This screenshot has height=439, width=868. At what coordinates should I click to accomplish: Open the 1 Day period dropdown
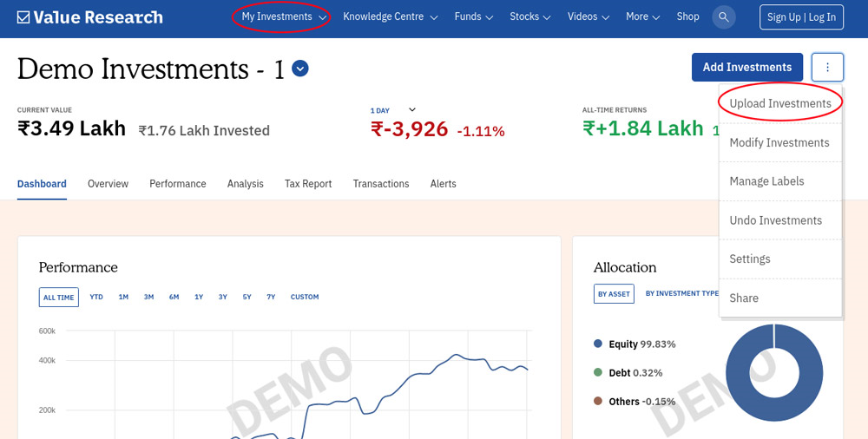411,110
